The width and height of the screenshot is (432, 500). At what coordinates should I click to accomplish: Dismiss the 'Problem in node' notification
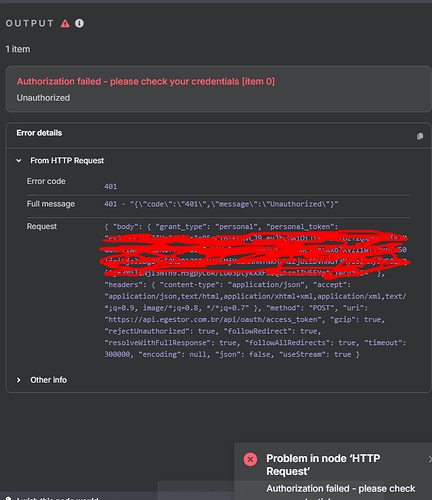coord(430,459)
